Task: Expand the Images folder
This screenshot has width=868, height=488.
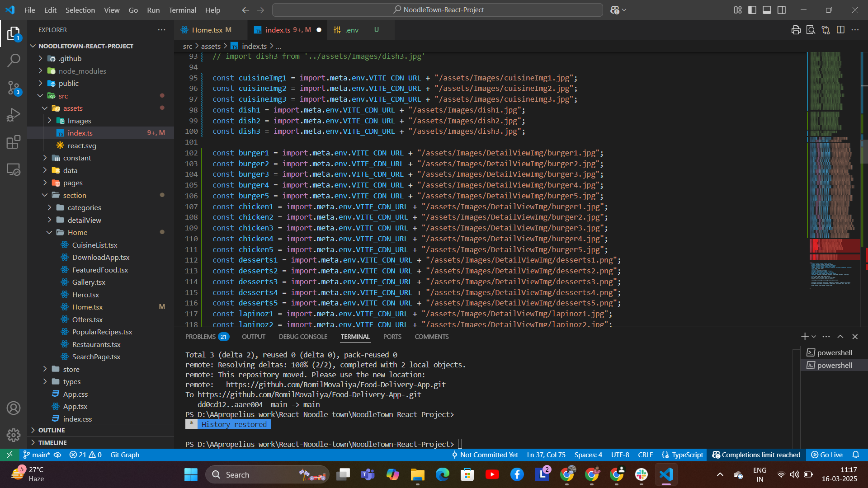Action: coord(100,121)
